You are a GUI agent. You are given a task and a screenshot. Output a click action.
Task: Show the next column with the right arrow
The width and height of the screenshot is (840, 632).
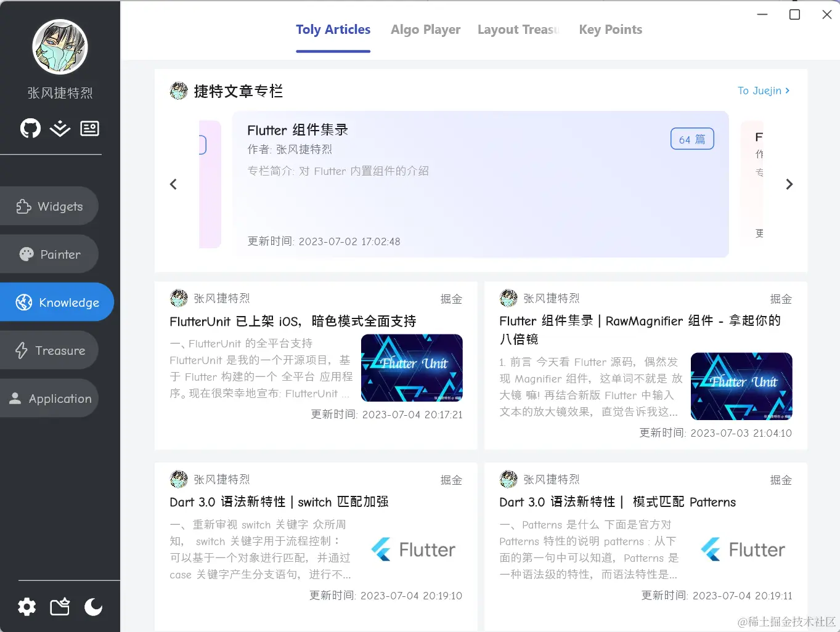pos(789,184)
